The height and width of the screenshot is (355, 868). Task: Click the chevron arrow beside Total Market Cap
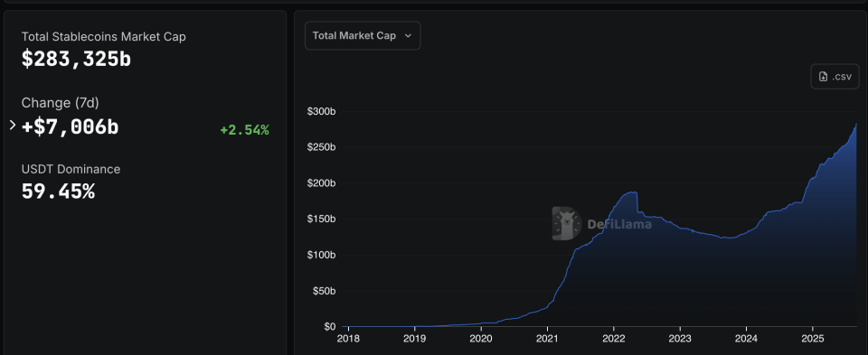coord(408,36)
